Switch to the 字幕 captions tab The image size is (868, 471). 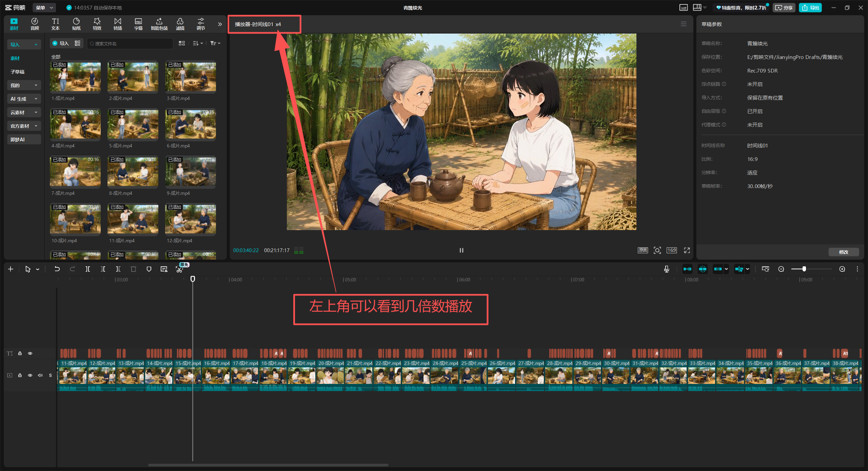coord(138,24)
